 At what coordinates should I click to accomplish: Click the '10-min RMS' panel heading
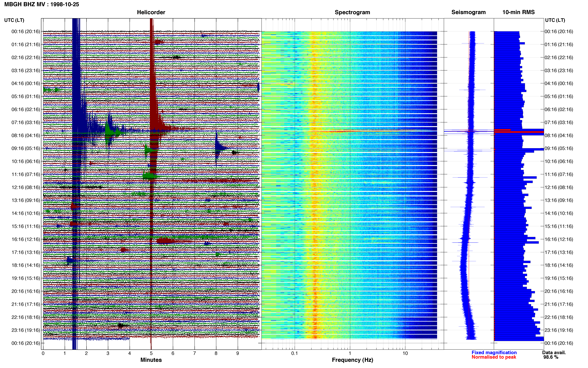click(x=518, y=12)
